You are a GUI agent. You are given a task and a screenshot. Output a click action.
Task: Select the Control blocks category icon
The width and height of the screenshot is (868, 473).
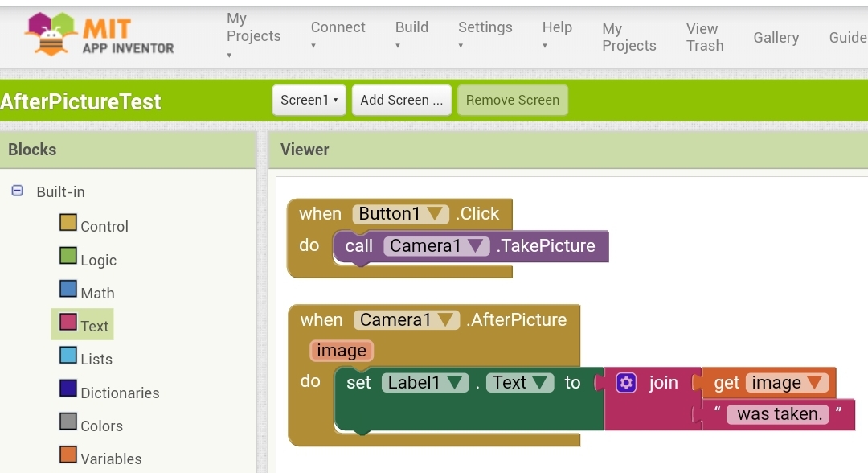coord(68,223)
